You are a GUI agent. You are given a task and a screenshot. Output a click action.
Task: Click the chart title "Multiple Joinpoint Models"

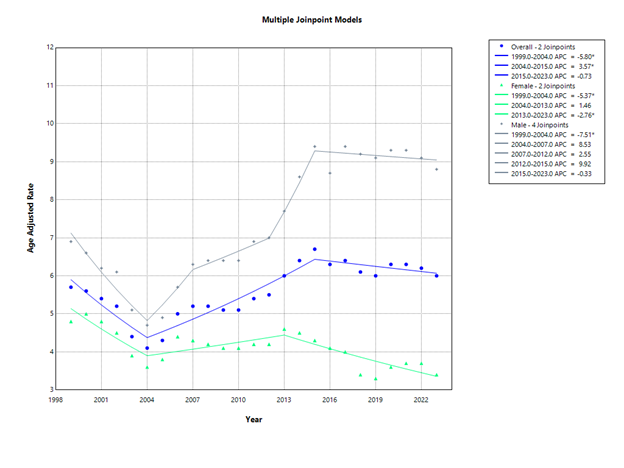coord(312,20)
